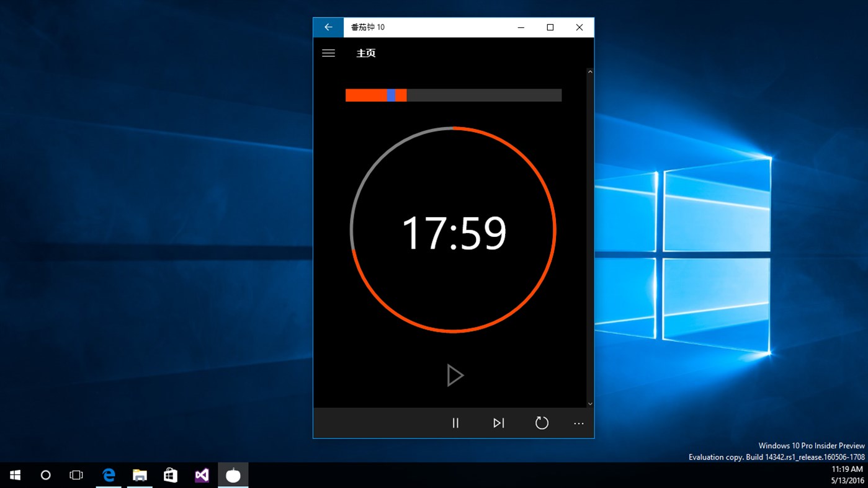Open more options with the ellipsis control
This screenshot has height=488, width=868.
point(578,423)
